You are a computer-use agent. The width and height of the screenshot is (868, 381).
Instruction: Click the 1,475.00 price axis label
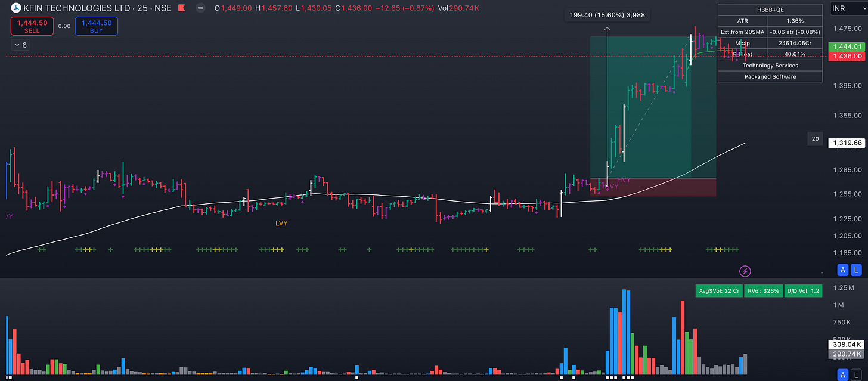(x=848, y=29)
